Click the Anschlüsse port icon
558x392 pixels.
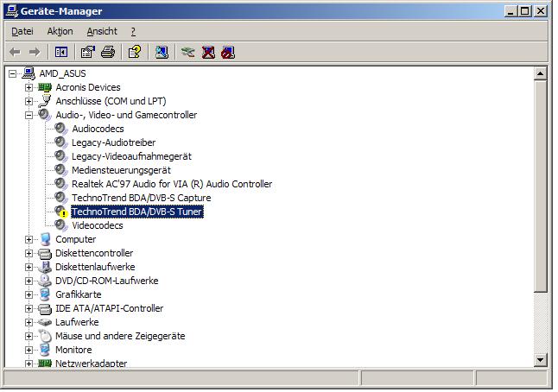(45, 101)
